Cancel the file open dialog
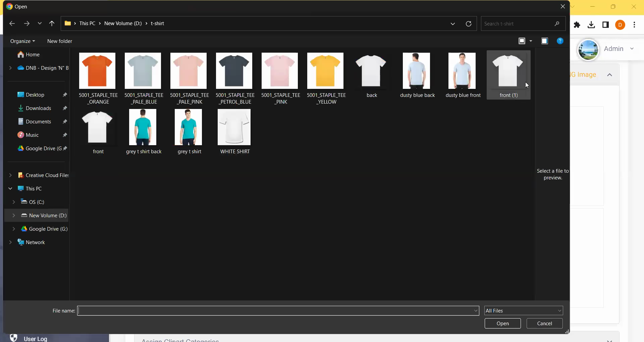 (544, 324)
